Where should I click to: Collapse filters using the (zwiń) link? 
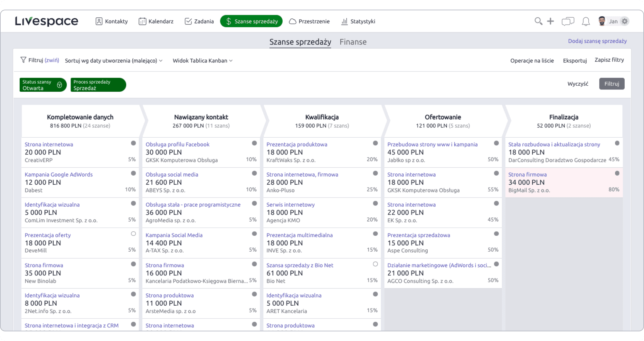pos(52,60)
